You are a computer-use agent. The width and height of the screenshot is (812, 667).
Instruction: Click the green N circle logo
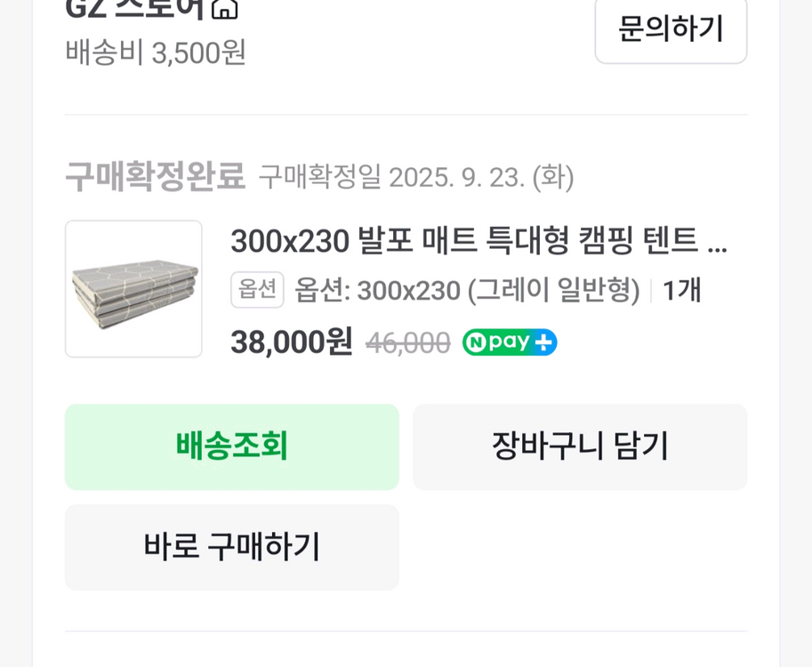click(x=476, y=342)
